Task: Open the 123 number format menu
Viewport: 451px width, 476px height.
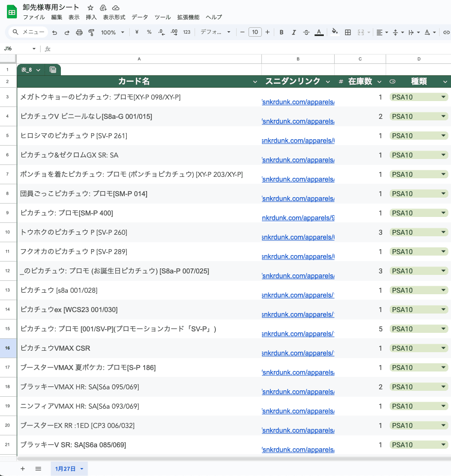Action: click(x=187, y=32)
